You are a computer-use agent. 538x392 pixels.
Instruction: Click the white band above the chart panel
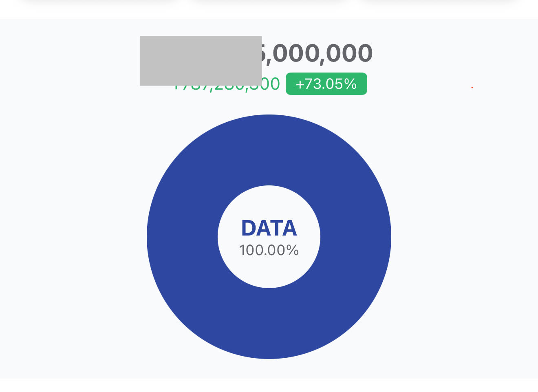(269, 13)
